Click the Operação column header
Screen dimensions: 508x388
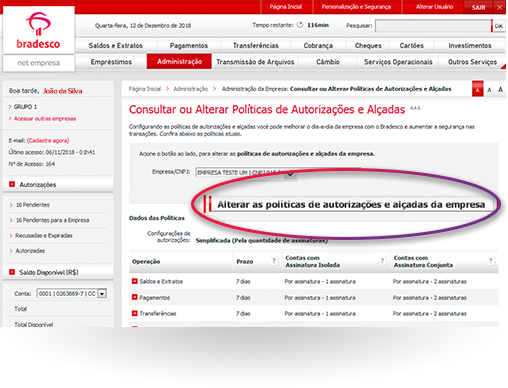point(146,262)
